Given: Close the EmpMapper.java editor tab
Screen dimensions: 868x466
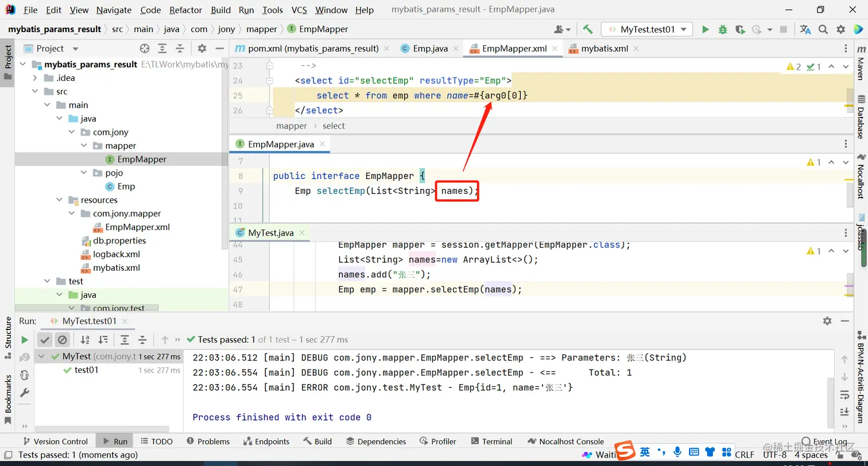Looking at the screenshot, I should [323, 144].
